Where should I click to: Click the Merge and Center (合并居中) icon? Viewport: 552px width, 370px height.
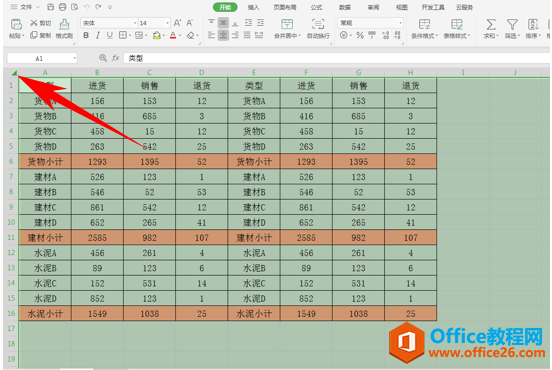coord(287,24)
